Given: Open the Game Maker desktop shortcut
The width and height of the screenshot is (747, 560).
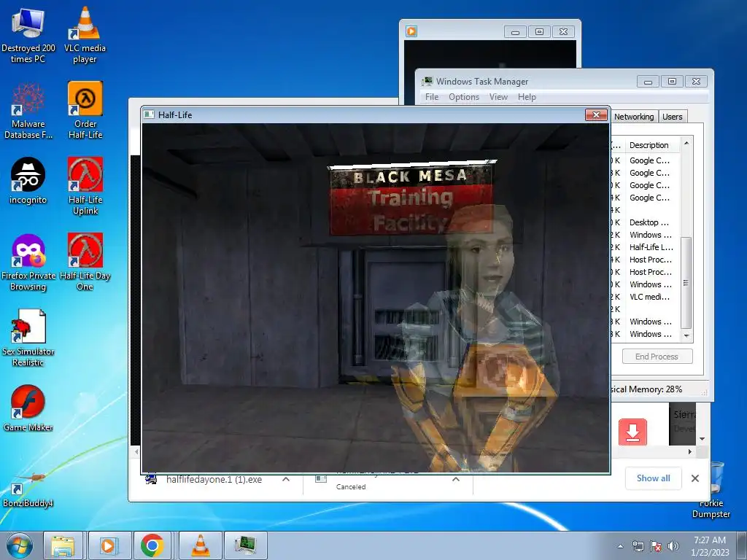Looking at the screenshot, I should click(x=28, y=408).
